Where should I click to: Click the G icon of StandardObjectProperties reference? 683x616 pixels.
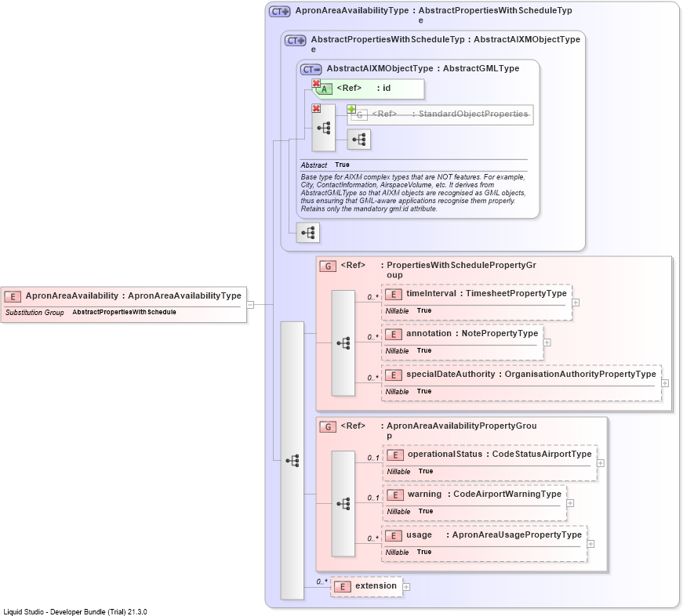[359, 115]
